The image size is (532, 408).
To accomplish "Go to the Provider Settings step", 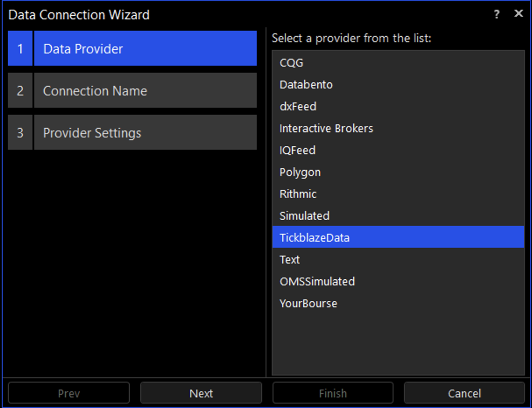I will point(132,132).
